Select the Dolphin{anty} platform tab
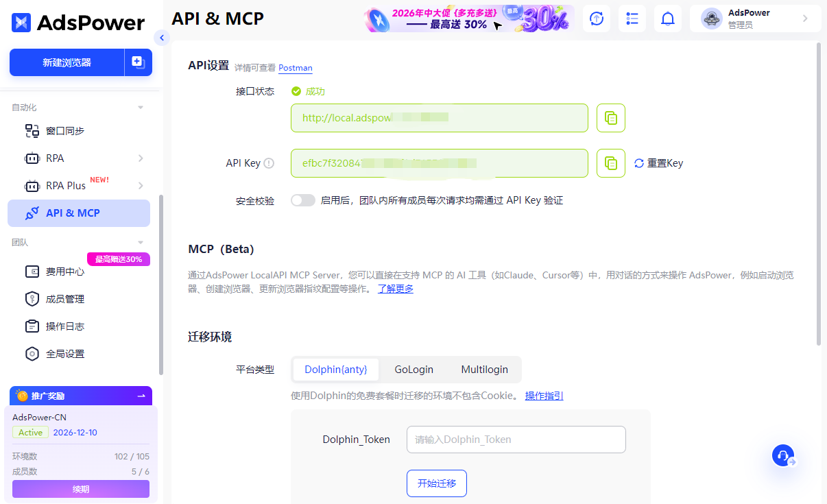 pyautogui.click(x=336, y=370)
